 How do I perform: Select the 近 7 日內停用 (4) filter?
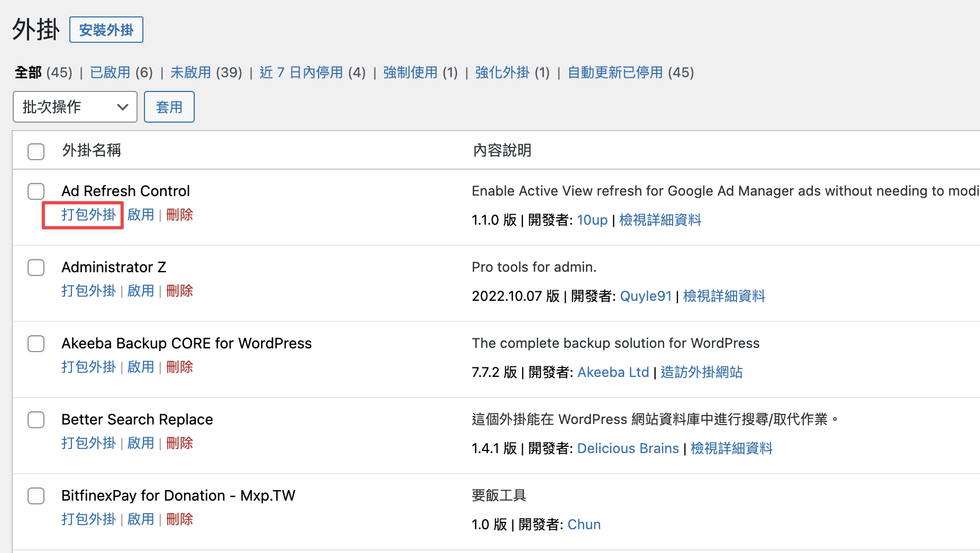pyautogui.click(x=313, y=72)
